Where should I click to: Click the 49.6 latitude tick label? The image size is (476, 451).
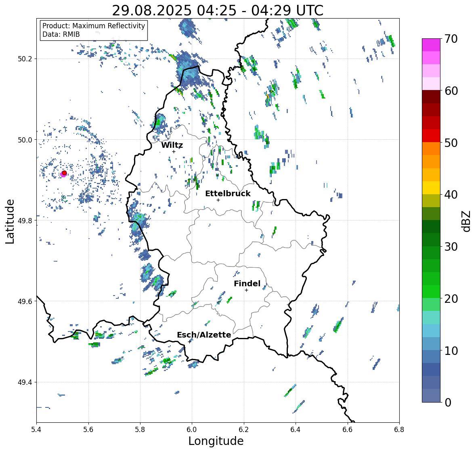coord(25,301)
